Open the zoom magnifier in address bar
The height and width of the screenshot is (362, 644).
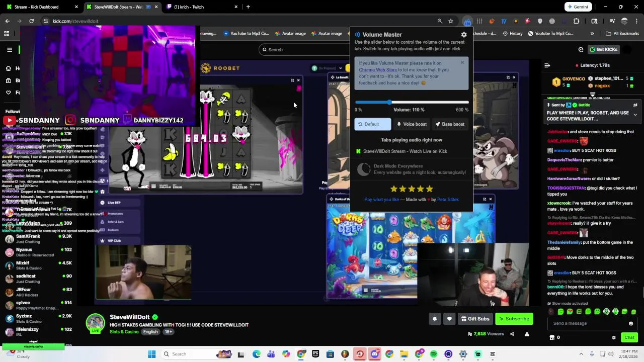440,21
